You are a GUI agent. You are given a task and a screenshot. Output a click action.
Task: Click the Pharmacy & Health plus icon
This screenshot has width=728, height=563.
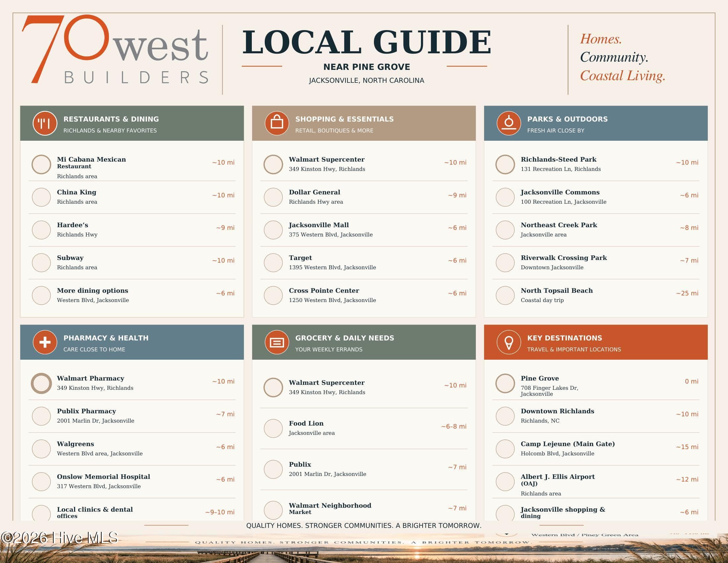coord(45,342)
